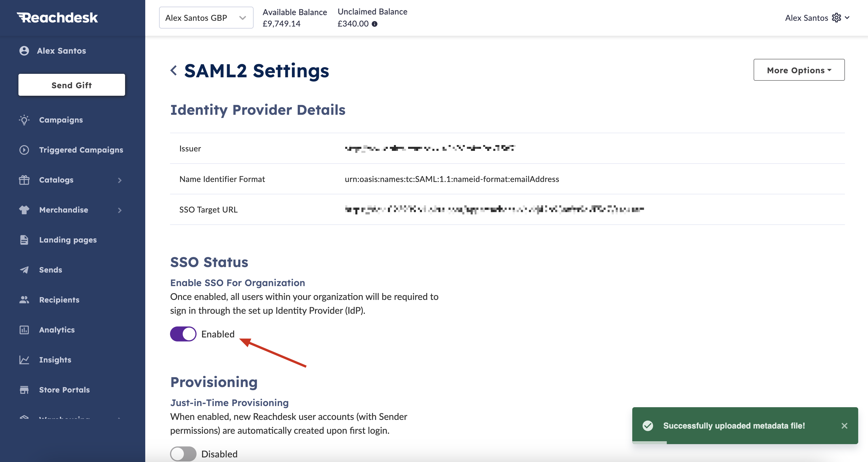Image resolution: width=868 pixels, height=462 pixels.
Task: Click the Campaigns lightbulb icon
Action: coord(24,120)
